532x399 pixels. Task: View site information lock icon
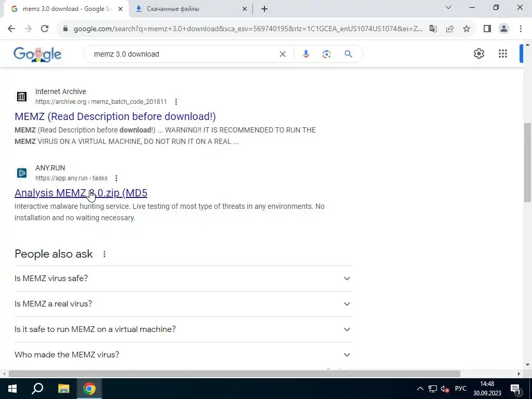pyautogui.click(x=65, y=29)
